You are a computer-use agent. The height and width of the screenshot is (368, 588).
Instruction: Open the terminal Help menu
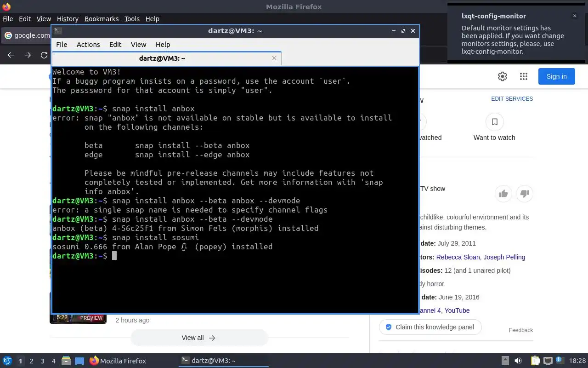point(163,45)
